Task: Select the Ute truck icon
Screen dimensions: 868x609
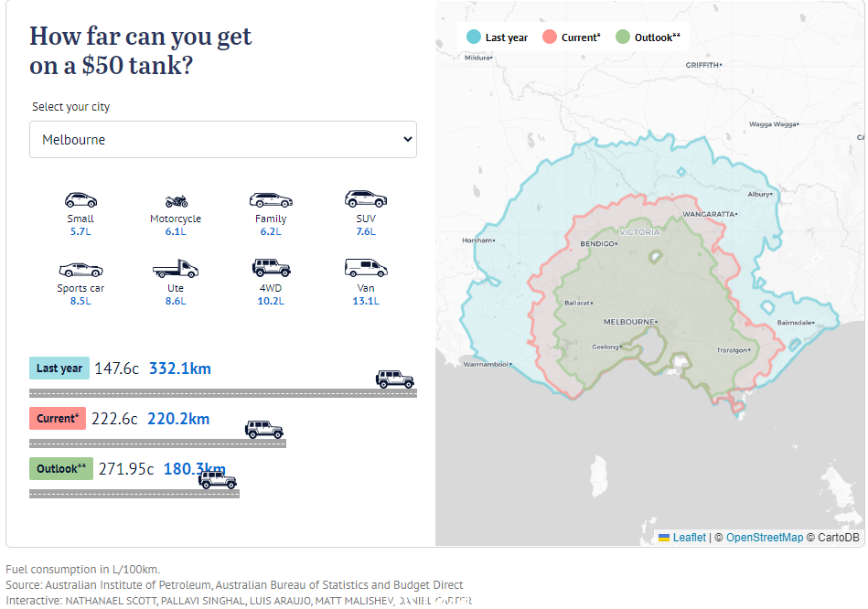Action: [176, 269]
